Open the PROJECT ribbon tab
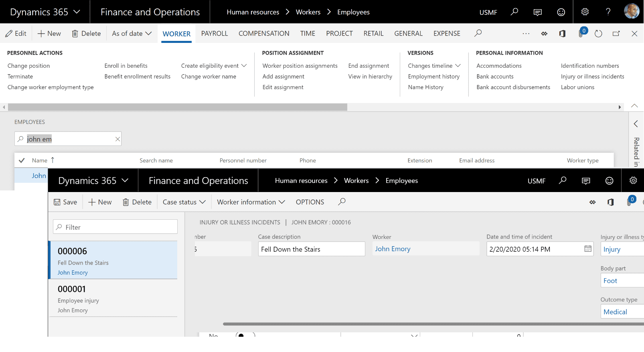 339,34
